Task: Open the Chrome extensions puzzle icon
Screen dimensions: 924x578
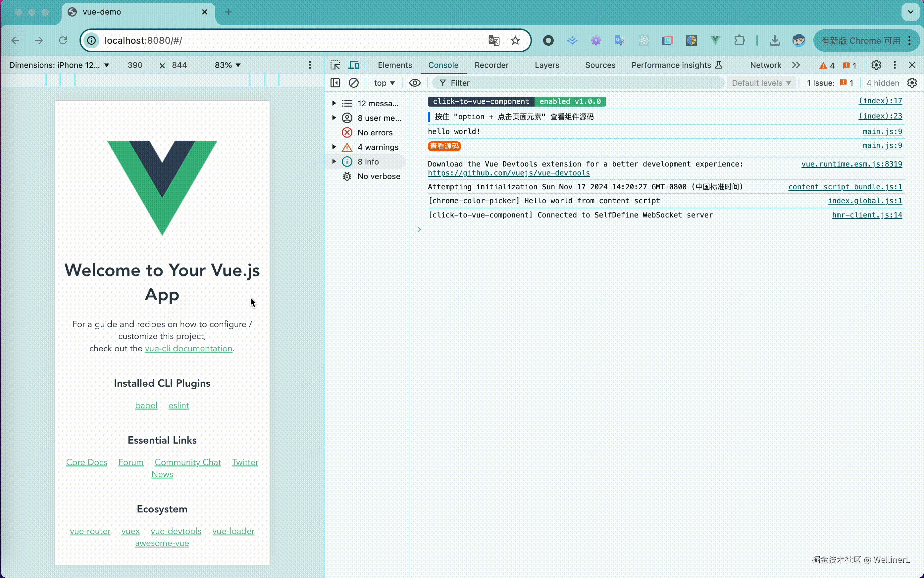Action: coord(739,40)
